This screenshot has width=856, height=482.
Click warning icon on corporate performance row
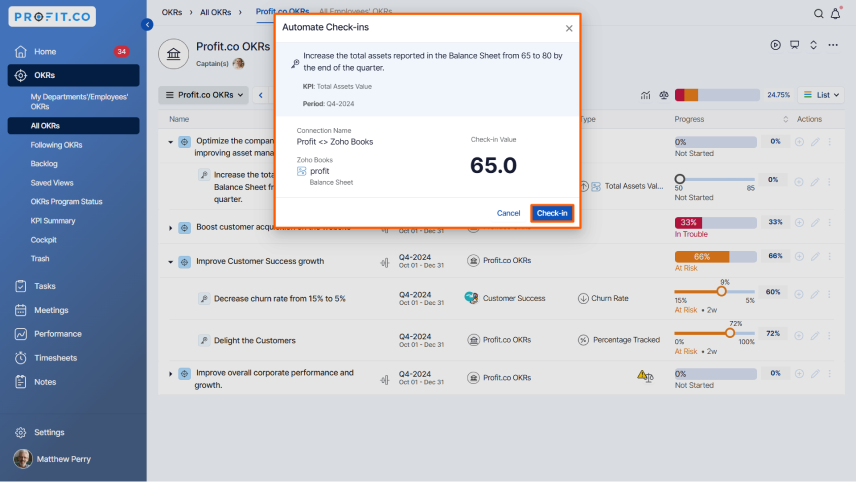[x=642, y=375]
